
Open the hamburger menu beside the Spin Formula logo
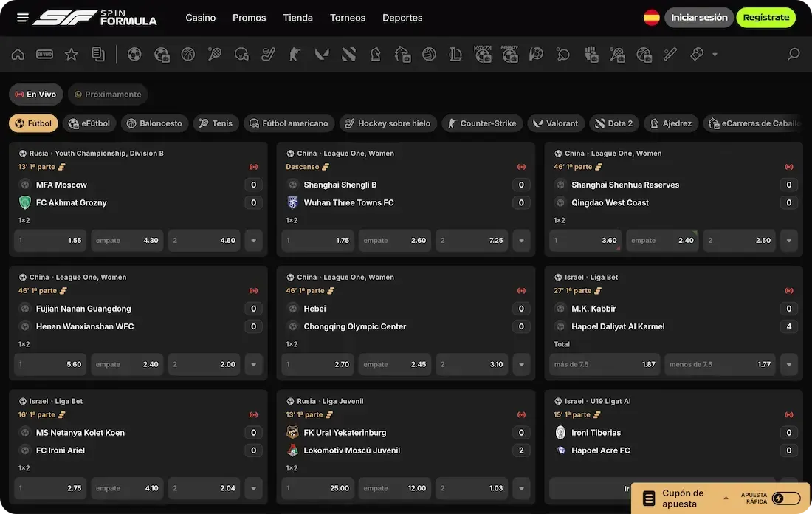[x=22, y=18]
